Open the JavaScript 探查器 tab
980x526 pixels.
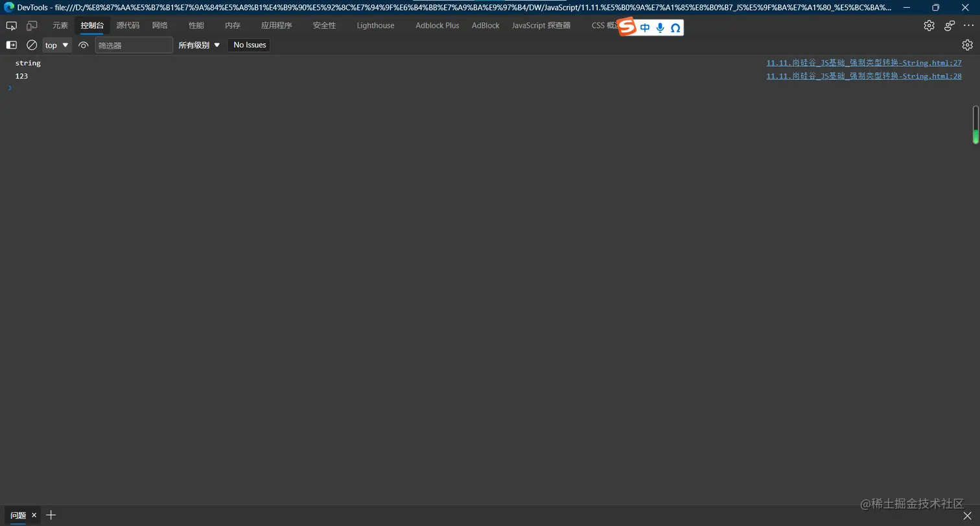(x=541, y=25)
